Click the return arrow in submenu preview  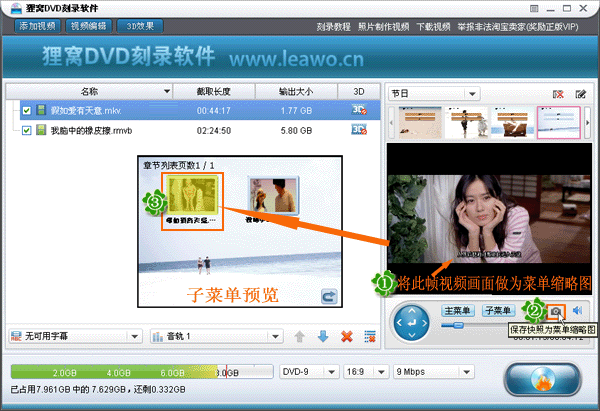[329, 297]
